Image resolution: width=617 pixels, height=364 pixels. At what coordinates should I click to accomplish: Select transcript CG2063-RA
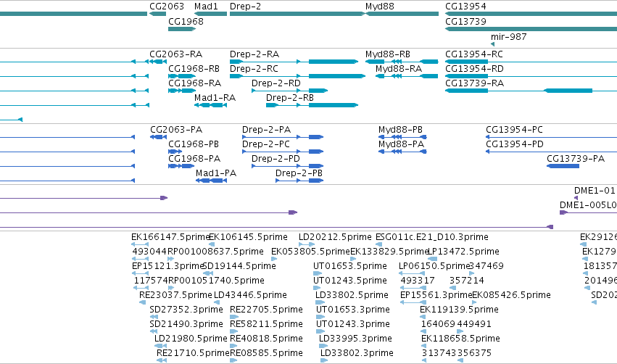coord(175,54)
